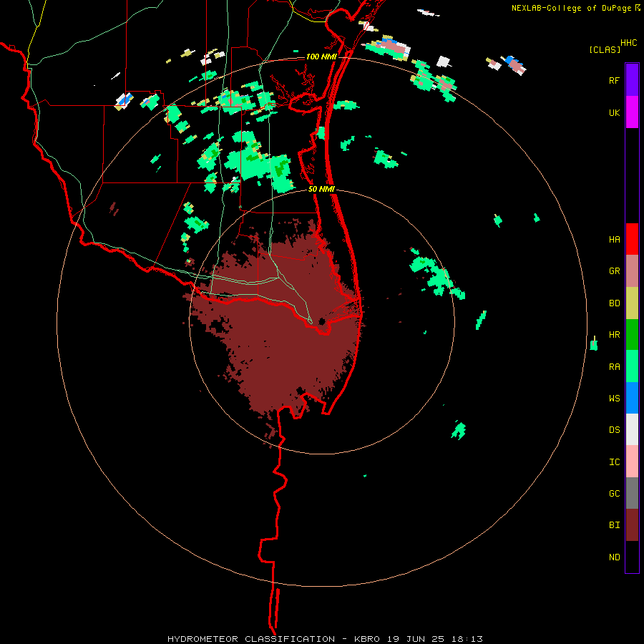644x644 pixels.
Task: Click the RF purple legend swatch
Action: [x=632, y=80]
